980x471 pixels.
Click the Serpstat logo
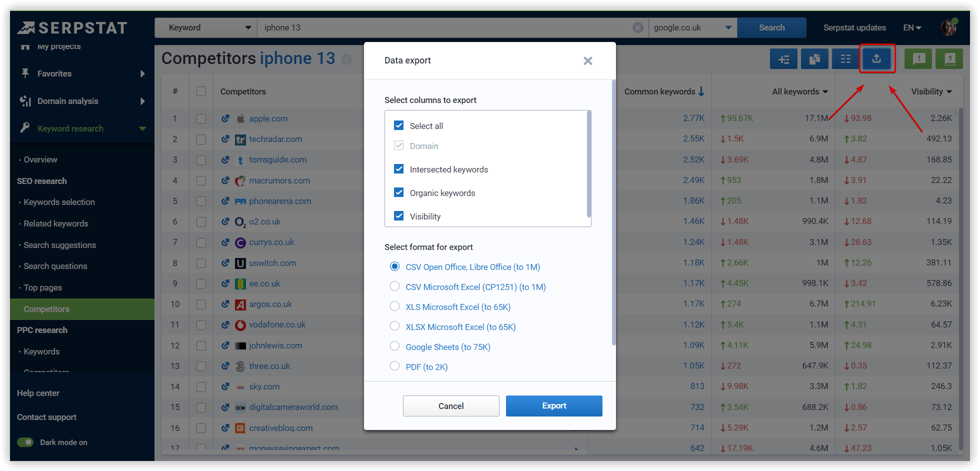72,27
